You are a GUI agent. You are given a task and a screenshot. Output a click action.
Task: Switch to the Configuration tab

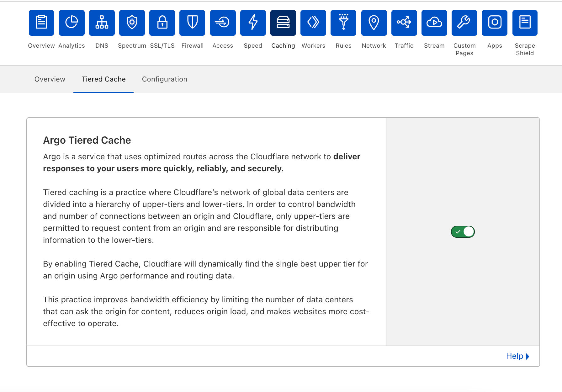165,79
